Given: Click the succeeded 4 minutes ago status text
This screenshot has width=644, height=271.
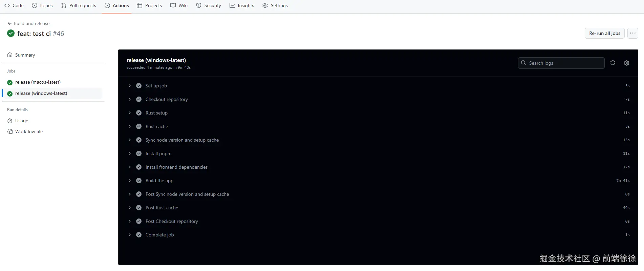Looking at the screenshot, I should [158, 67].
